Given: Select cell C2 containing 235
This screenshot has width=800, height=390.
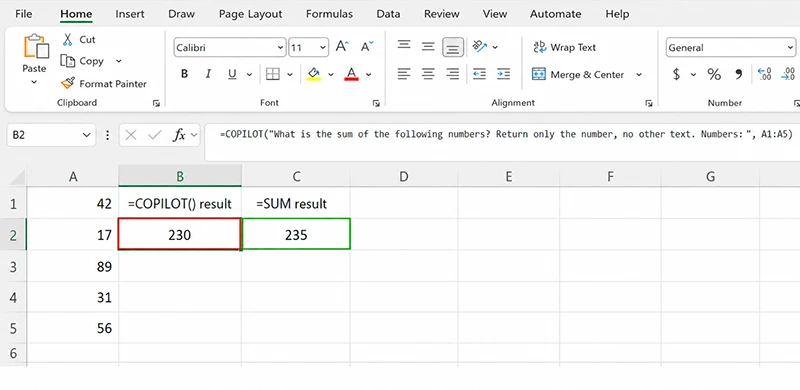Looking at the screenshot, I should [296, 234].
